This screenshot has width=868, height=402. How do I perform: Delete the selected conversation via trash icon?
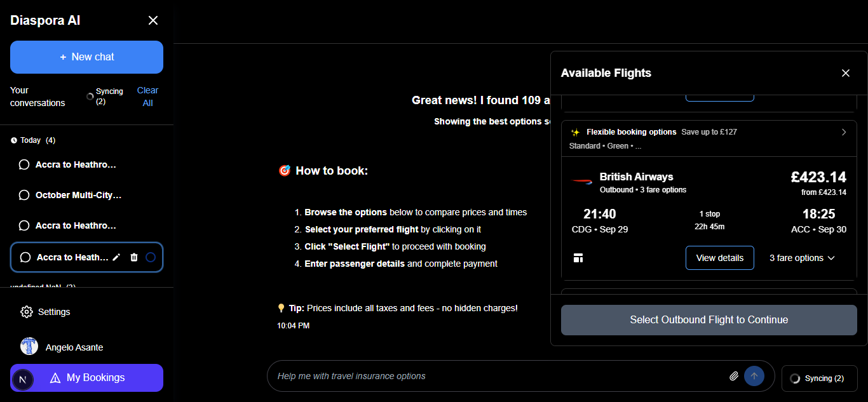point(134,257)
